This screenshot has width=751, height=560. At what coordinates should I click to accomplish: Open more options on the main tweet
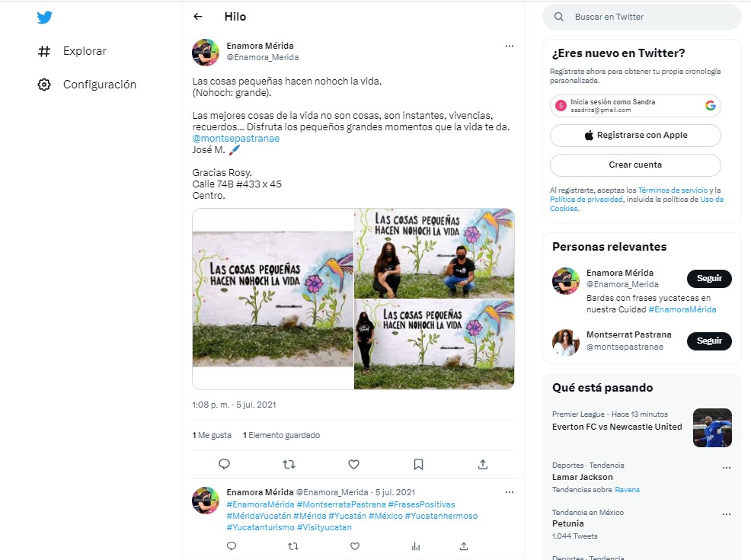click(509, 46)
